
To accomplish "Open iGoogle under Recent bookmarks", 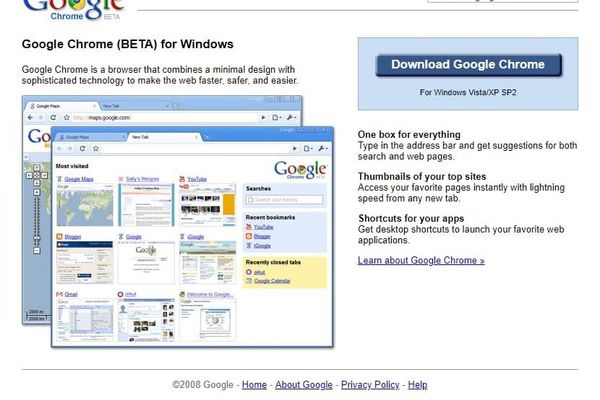I will pyautogui.click(x=262, y=246).
